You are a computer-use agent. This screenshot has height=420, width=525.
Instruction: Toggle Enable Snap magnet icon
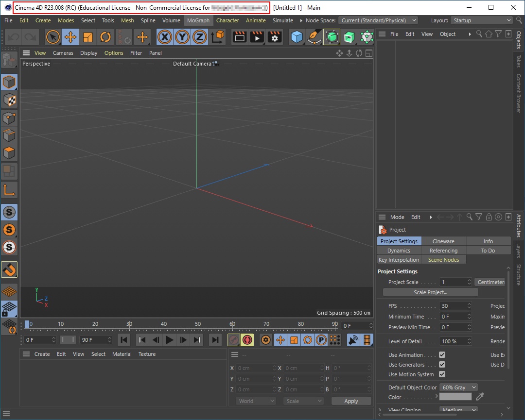[x=9, y=269]
